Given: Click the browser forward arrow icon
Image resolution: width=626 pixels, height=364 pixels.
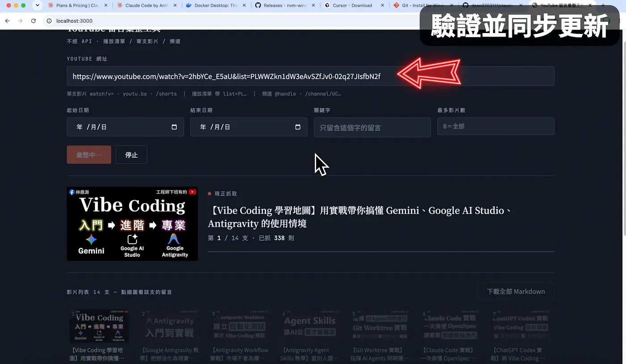Looking at the screenshot, I should (x=20, y=21).
